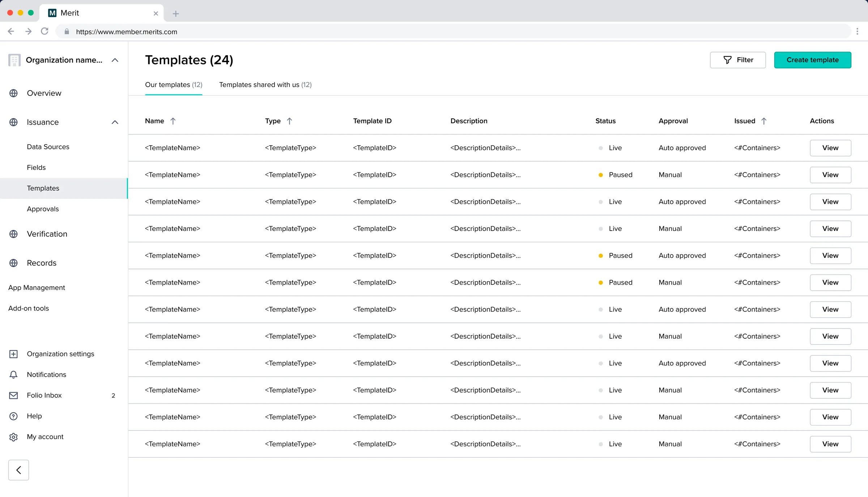Sort by Name using the arrow icon
The image size is (868, 497).
point(173,121)
